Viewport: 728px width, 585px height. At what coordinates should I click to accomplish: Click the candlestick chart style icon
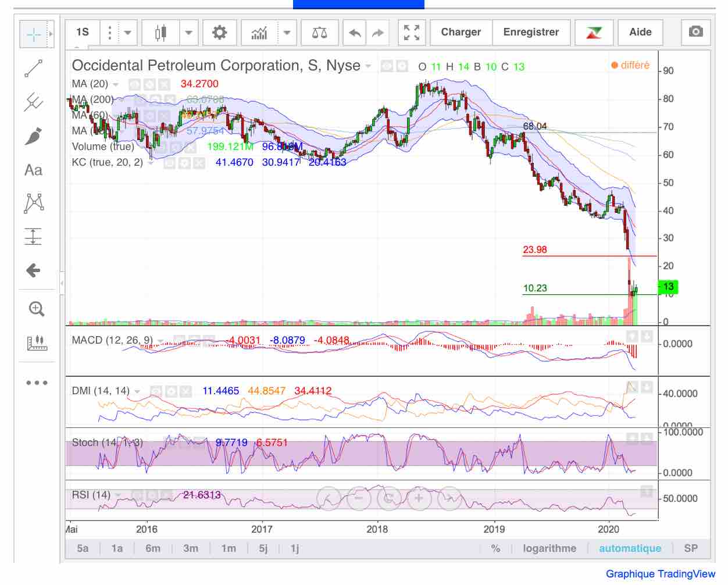160,33
